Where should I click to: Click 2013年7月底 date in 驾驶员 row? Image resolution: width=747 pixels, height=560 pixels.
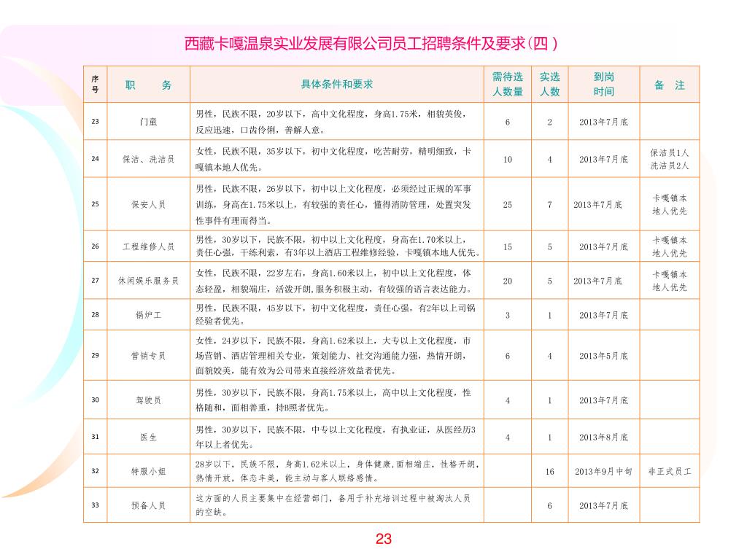(x=603, y=400)
